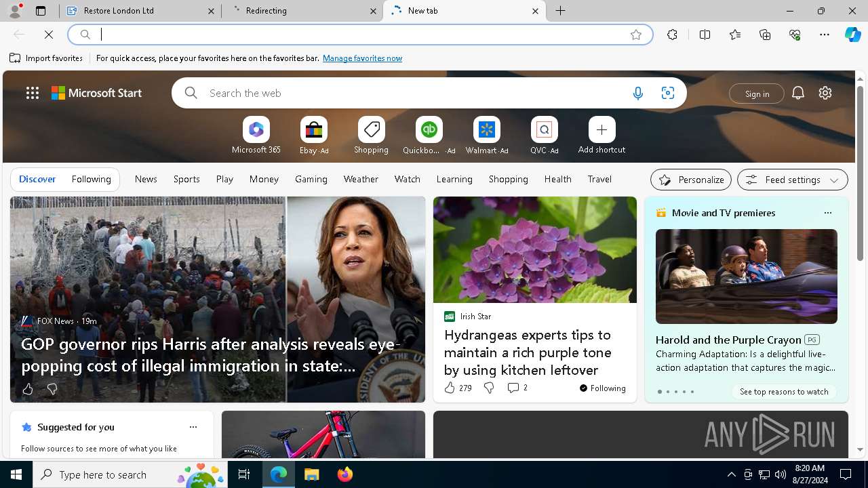Open Microsoft 365 shortcut
Image resolution: width=868 pixels, height=488 pixels.
tap(256, 136)
